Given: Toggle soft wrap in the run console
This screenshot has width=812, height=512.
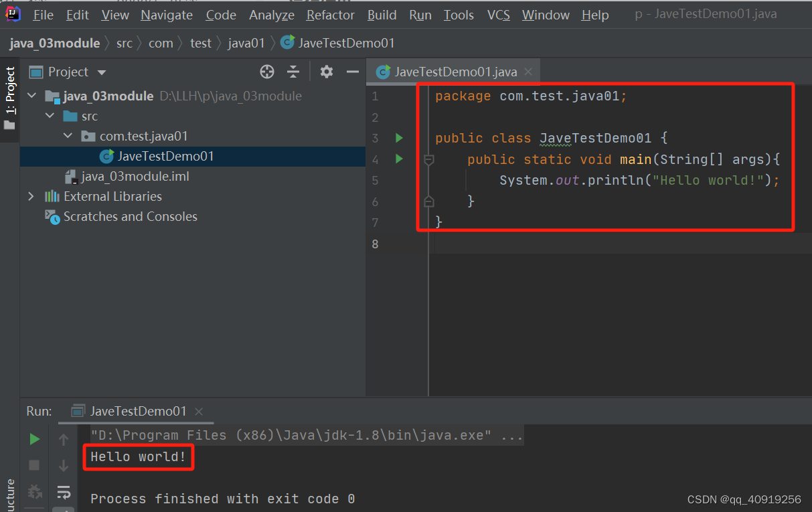Looking at the screenshot, I should pos(64,492).
